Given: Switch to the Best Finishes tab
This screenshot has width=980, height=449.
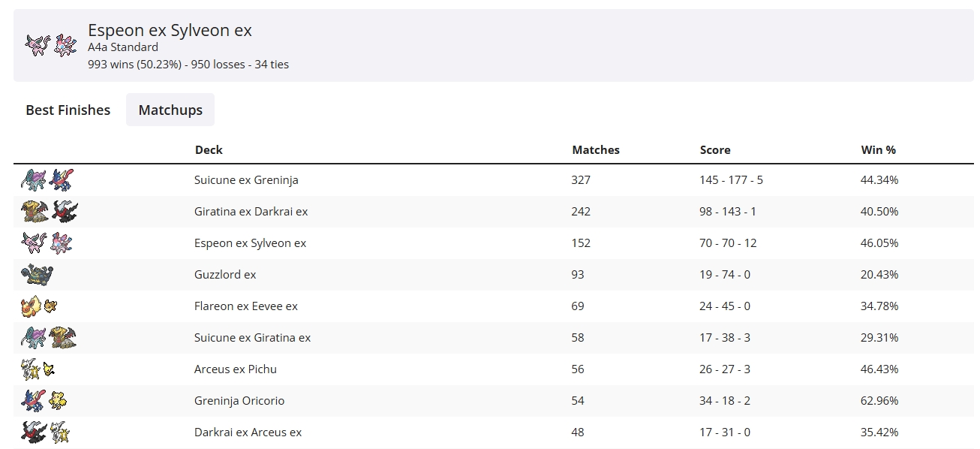Looking at the screenshot, I should click(x=68, y=110).
